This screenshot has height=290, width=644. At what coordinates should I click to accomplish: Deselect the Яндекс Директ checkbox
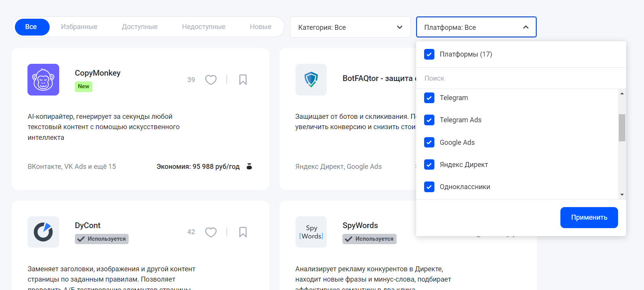click(x=429, y=165)
